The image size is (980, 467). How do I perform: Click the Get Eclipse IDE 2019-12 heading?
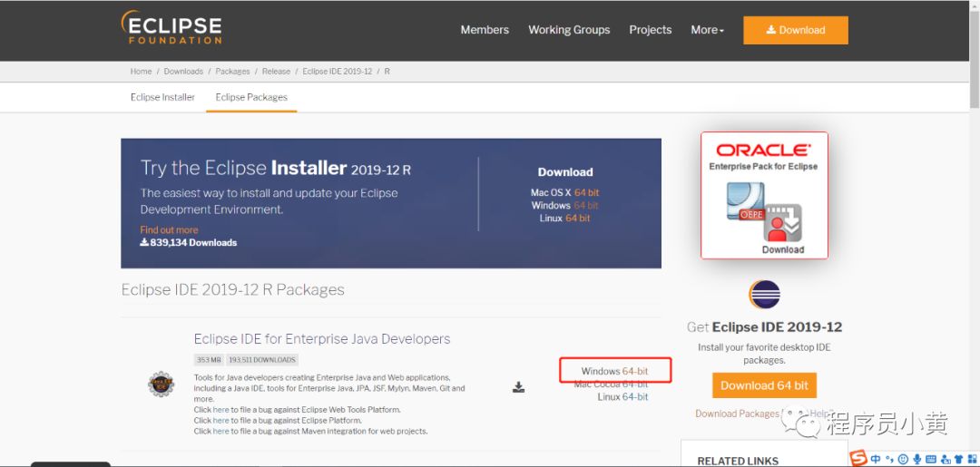pos(764,327)
